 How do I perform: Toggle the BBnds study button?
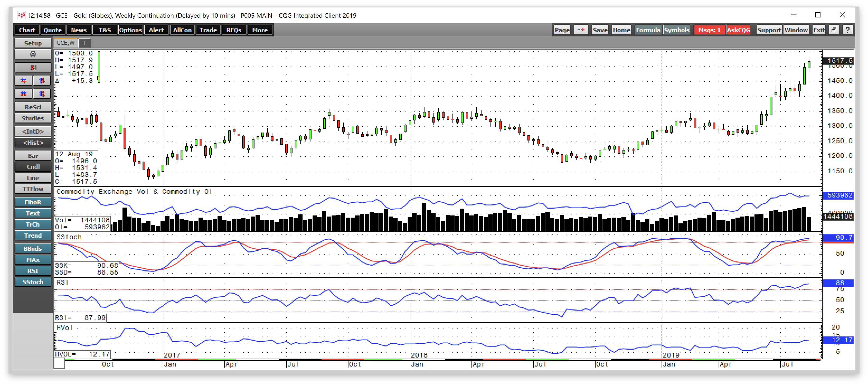click(33, 248)
